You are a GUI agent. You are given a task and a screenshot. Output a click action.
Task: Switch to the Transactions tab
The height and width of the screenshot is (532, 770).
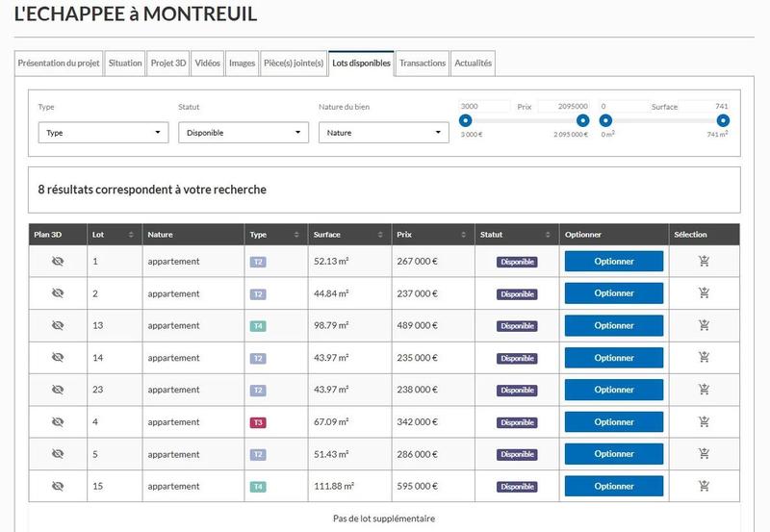[423, 63]
